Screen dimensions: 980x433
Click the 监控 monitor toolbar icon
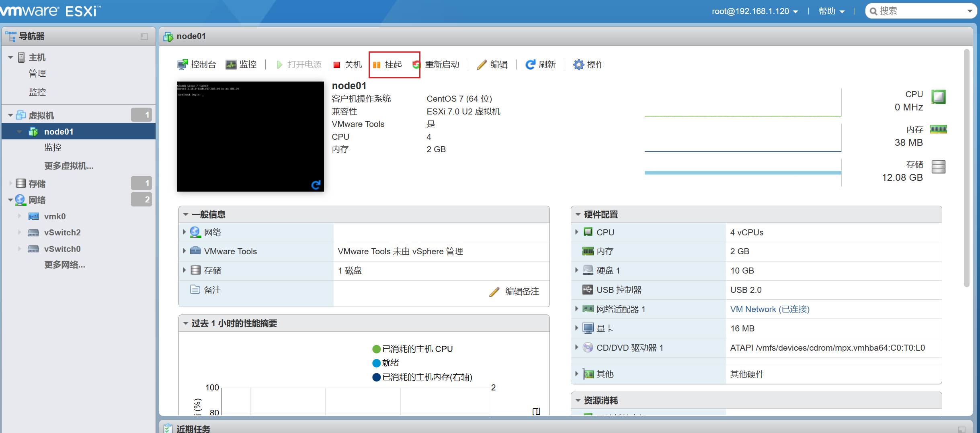(231, 65)
